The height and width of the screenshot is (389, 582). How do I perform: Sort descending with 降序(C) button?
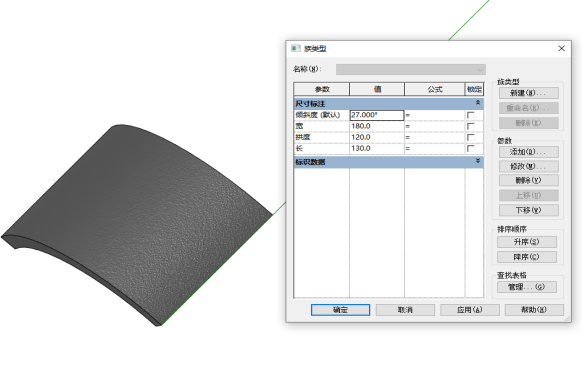point(527,257)
